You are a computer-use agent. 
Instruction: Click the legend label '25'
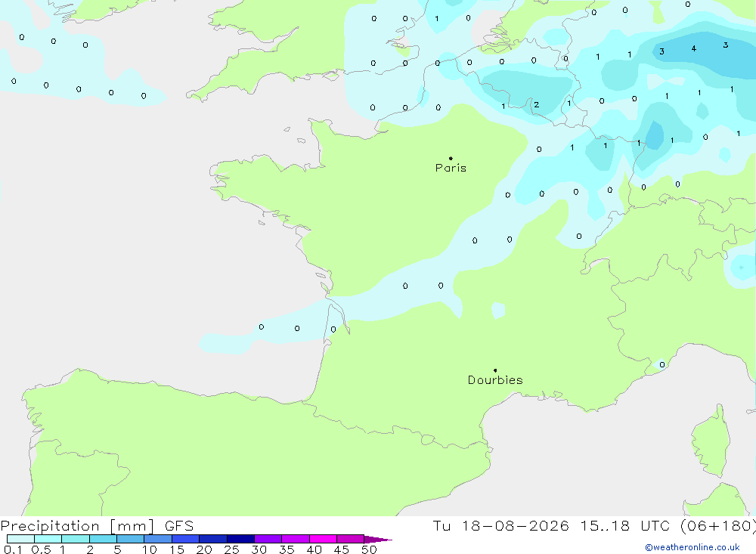coord(231,549)
